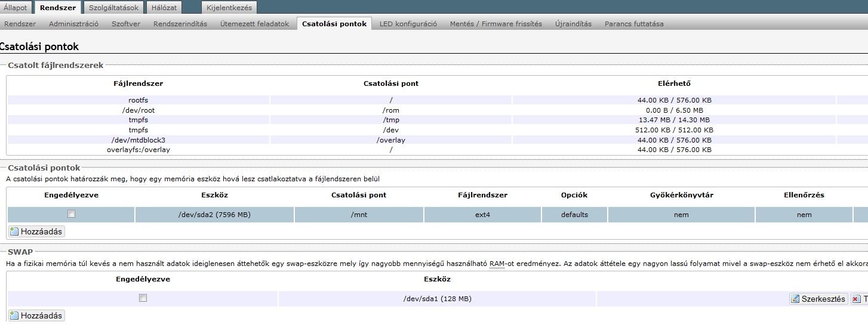
Task: Go to the Adminisztráció sub-tab
Action: pyautogui.click(x=73, y=24)
